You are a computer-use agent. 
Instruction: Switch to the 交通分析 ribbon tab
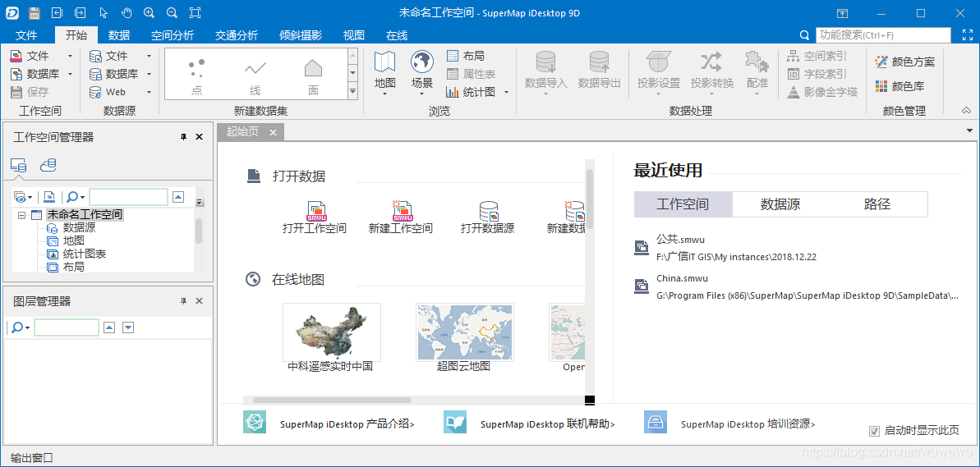(x=237, y=35)
